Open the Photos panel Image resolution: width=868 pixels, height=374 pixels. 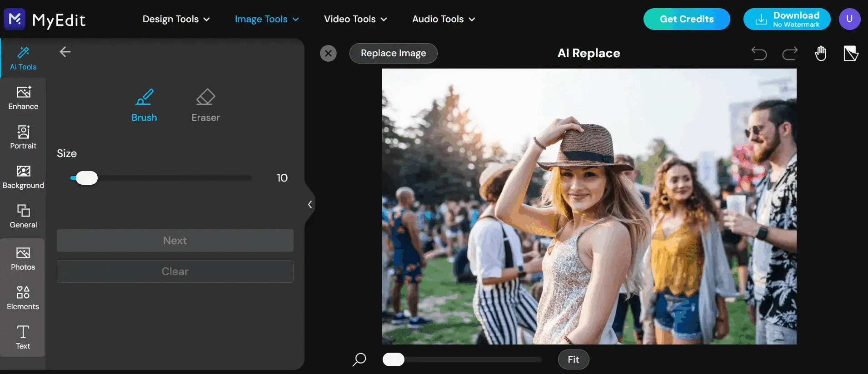click(23, 259)
